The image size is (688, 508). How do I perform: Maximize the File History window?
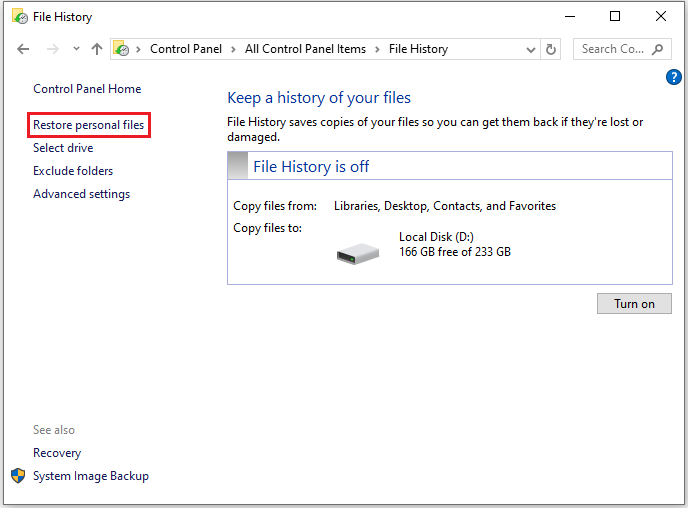coord(615,17)
